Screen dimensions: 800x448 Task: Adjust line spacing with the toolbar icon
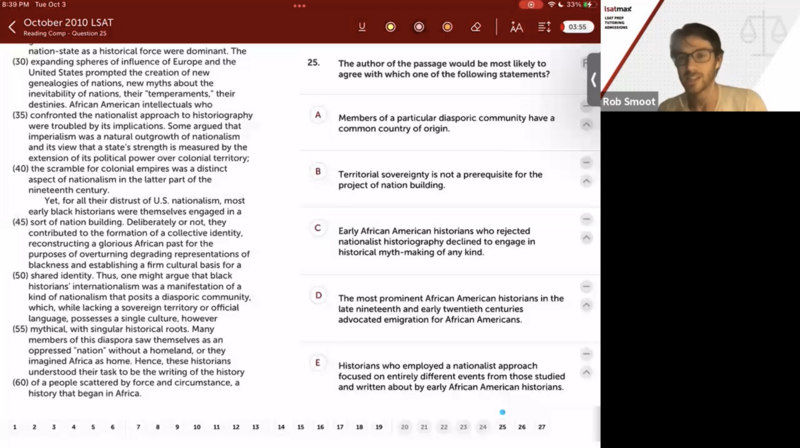(545, 27)
